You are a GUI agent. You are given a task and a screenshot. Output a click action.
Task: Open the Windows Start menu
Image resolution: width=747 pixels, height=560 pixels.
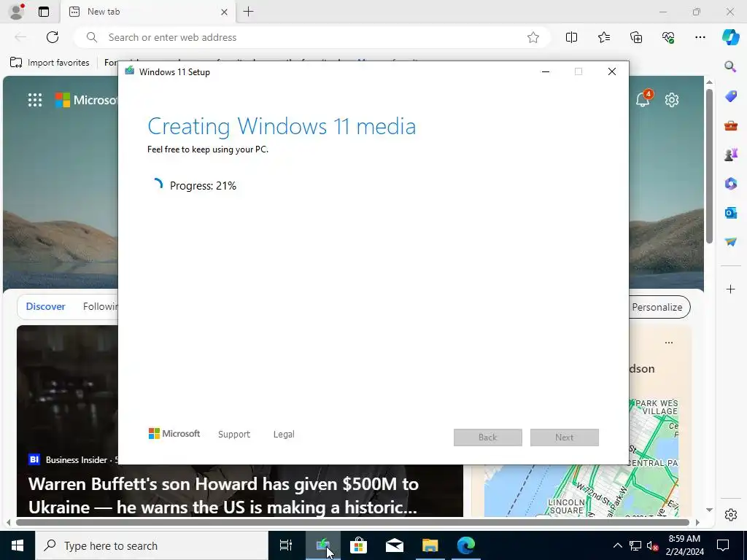18,545
